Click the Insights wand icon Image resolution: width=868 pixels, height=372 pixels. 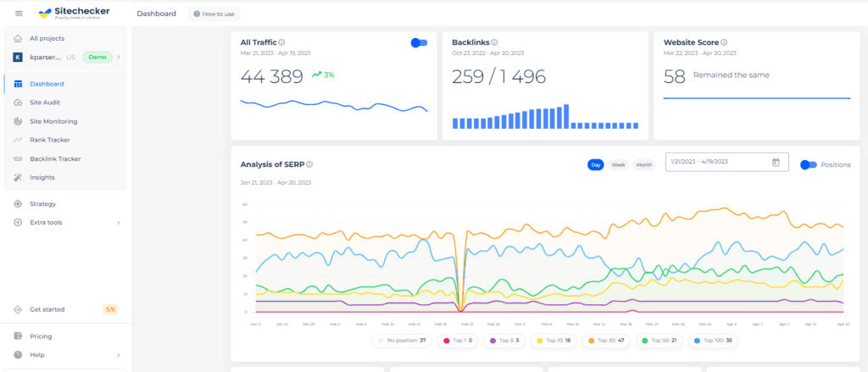(x=18, y=178)
